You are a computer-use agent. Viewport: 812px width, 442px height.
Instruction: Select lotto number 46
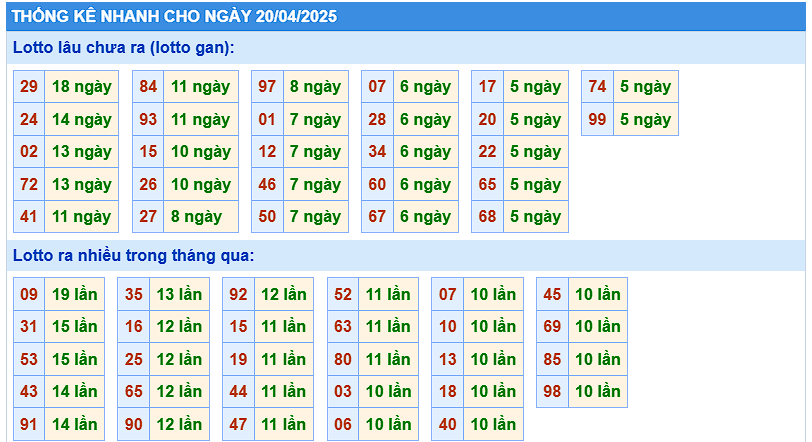[267, 184]
